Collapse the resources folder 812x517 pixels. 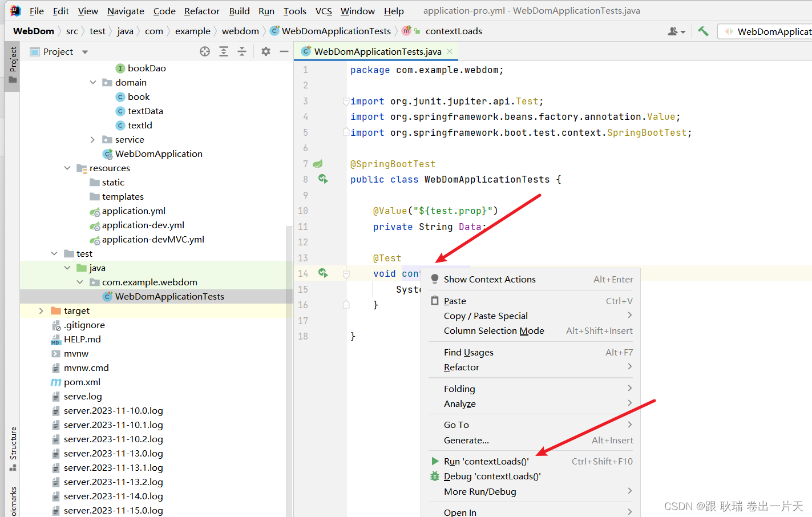pos(67,168)
